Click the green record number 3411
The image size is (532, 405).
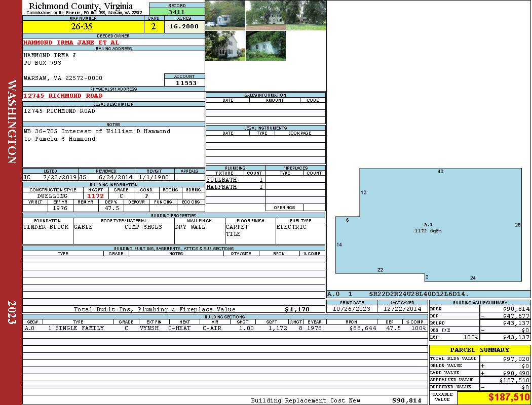tap(177, 11)
